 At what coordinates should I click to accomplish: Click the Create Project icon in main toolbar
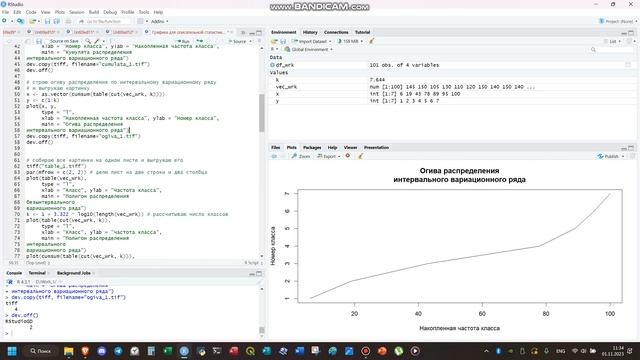[x=20, y=21]
